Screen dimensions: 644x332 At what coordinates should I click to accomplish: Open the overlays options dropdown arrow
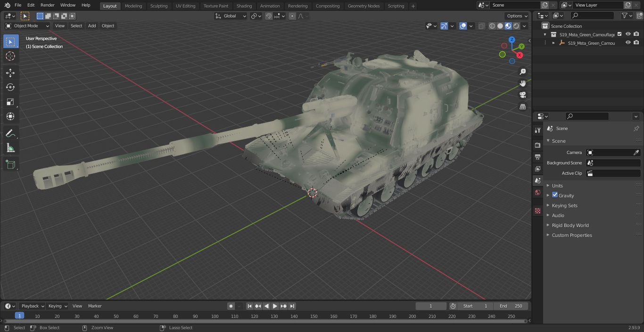click(x=471, y=26)
